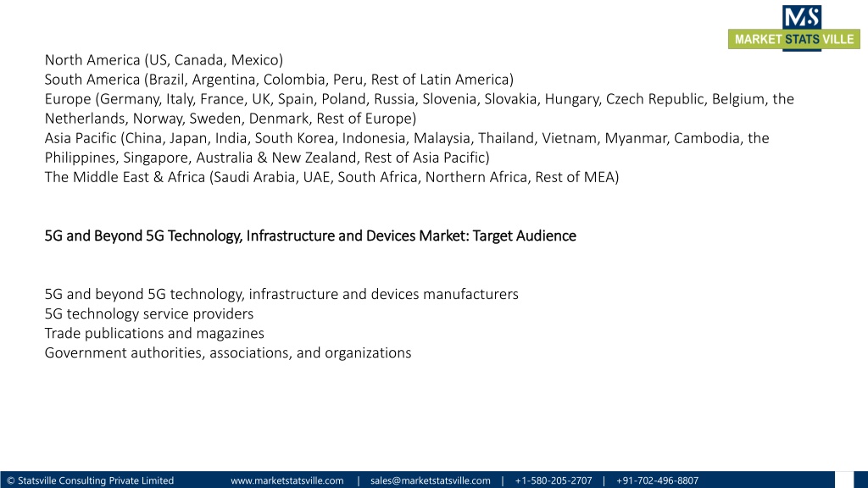Screen dimensions: 868x488
Task: Select the South America countries line
Action: coord(279,80)
